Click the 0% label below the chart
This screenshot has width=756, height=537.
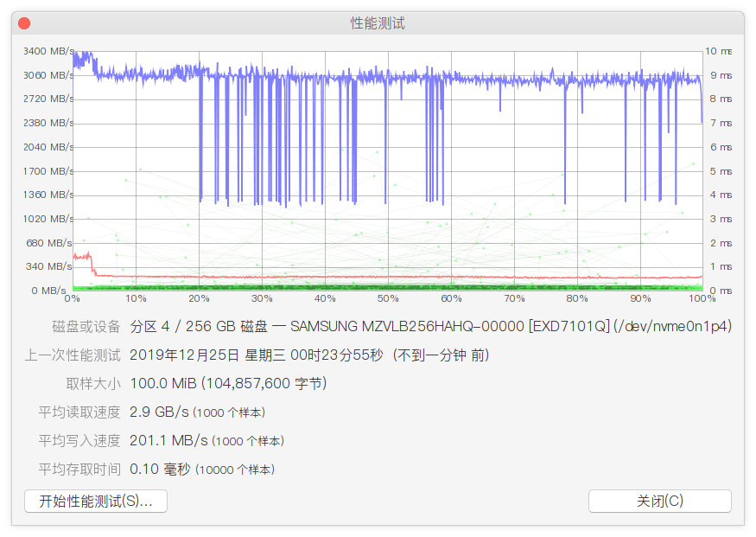click(x=73, y=298)
